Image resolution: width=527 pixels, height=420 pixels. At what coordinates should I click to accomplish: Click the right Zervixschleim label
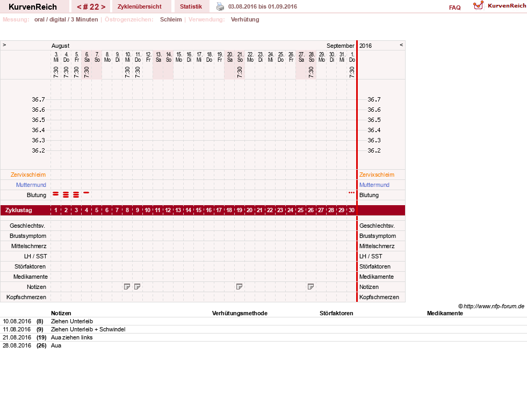point(377,175)
